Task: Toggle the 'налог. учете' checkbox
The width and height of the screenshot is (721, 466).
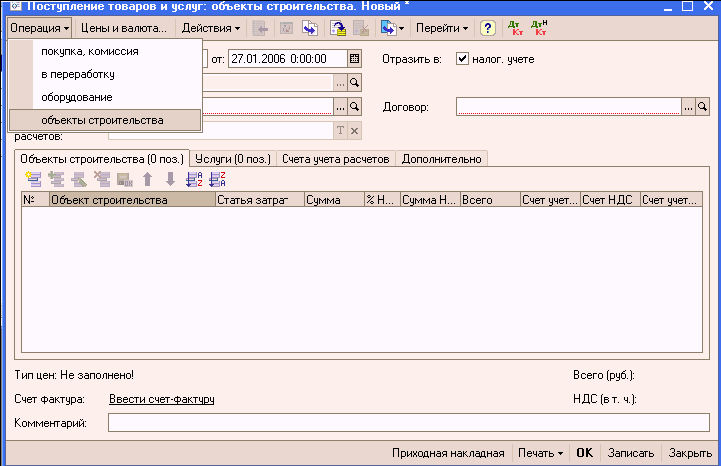Action: [x=462, y=59]
